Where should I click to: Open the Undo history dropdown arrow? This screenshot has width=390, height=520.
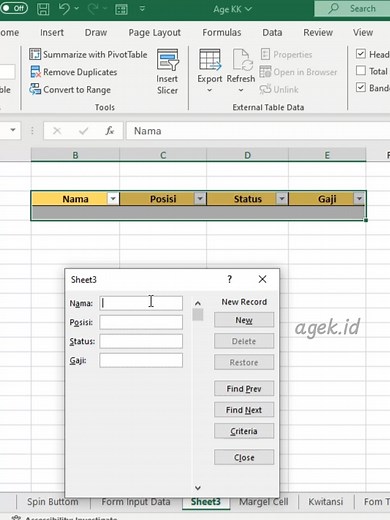(77, 9)
